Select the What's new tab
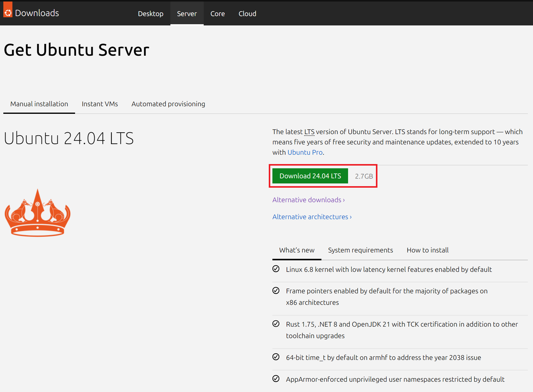The image size is (533, 392). click(x=297, y=250)
